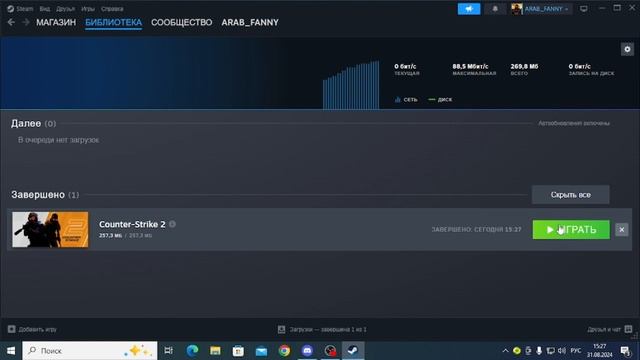
Task: Open the Игры menu
Action: [x=88, y=9]
